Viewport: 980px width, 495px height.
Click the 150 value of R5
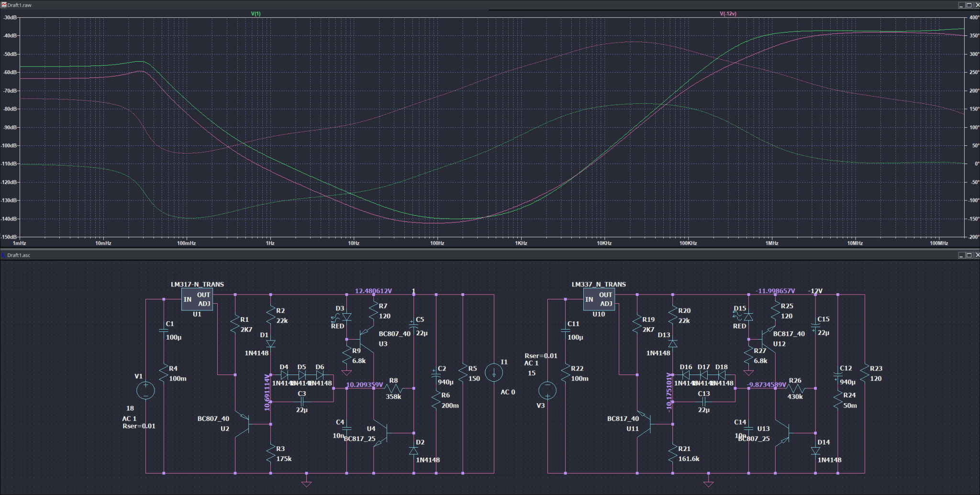474,378
